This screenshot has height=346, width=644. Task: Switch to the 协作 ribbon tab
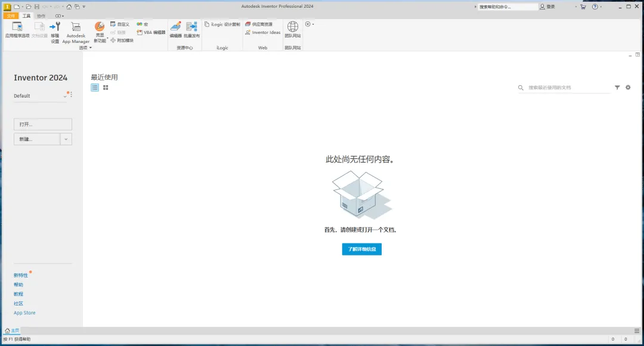pos(41,16)
